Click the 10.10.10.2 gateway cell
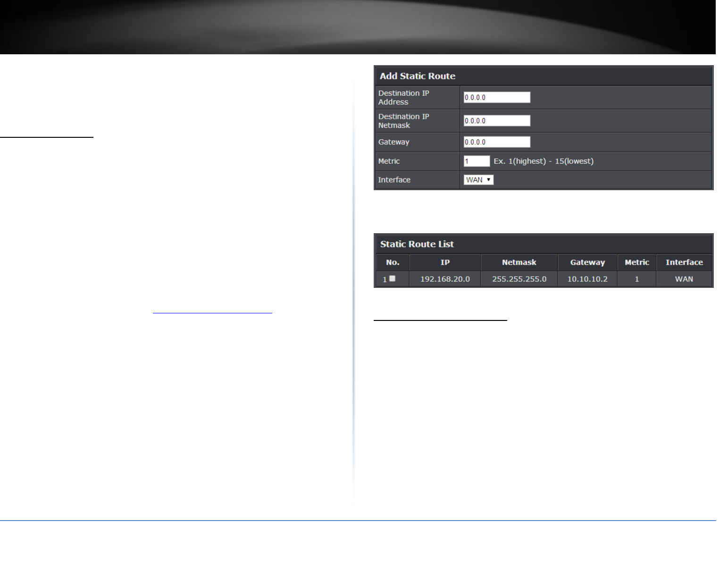 [x=587, y=279]
